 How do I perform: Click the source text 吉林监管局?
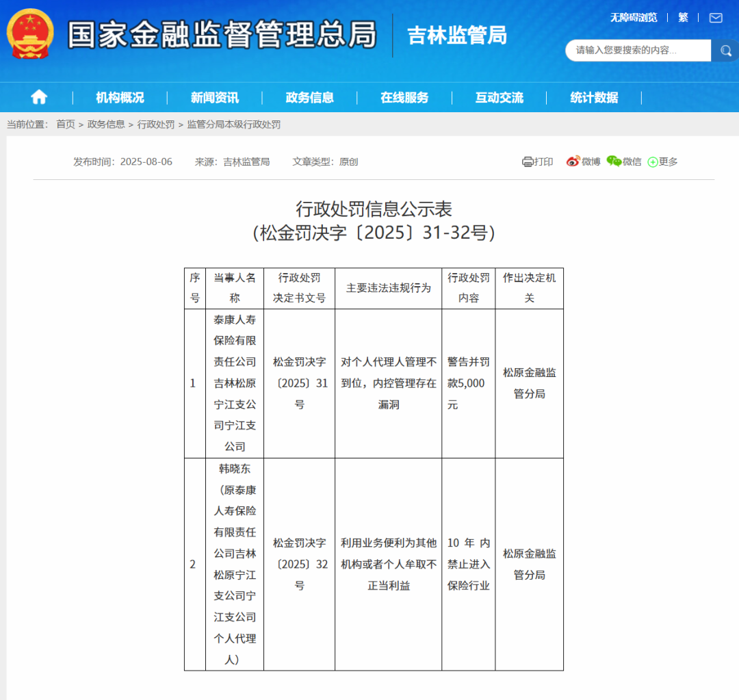pos(246,161)
